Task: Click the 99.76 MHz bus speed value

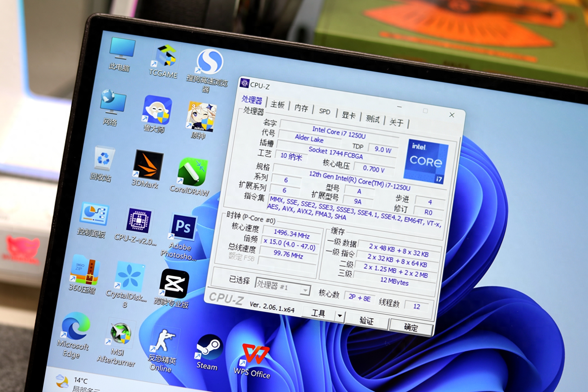Action: 288,254
